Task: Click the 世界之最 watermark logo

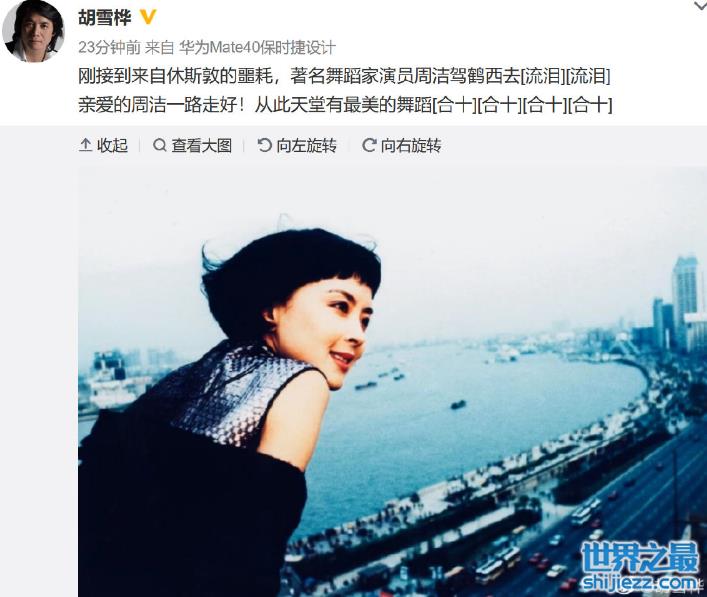Action: [639, 557]
